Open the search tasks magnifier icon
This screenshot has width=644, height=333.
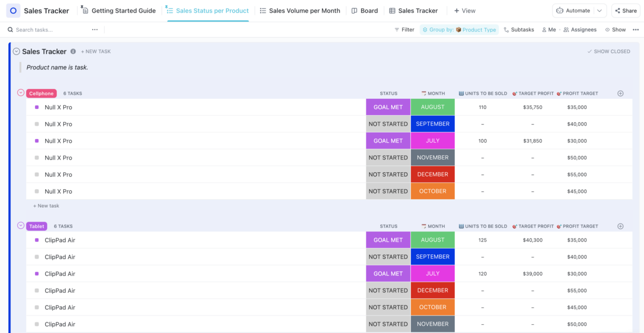point(10,29)
